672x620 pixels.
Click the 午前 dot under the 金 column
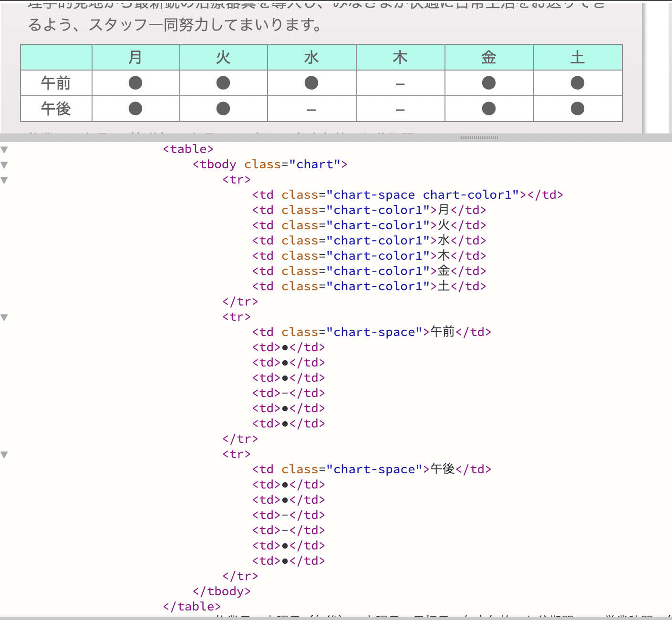pos(489,83)
